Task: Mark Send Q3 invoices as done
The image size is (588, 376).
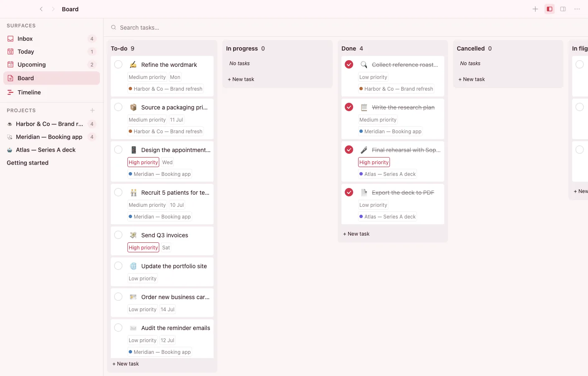Action: click(x=118, y=235)
